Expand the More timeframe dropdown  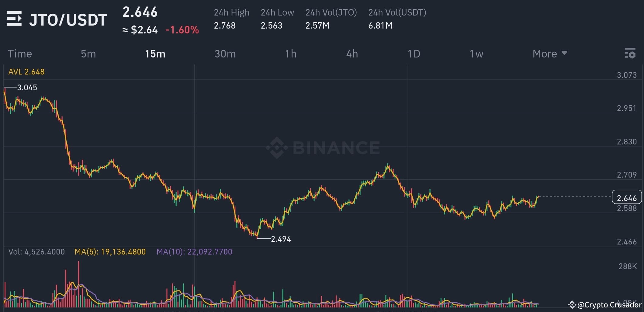click(x=549, y=54)
